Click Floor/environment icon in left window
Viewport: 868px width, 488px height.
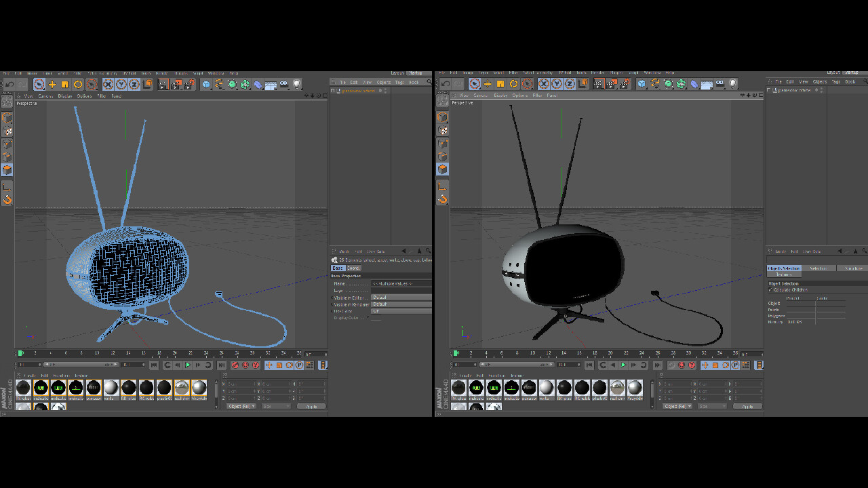coord(271,85)
